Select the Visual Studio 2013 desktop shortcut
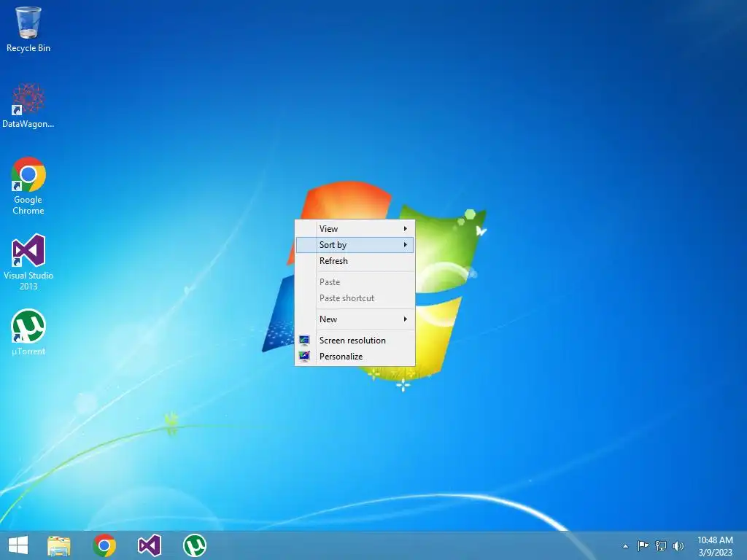 28,262
